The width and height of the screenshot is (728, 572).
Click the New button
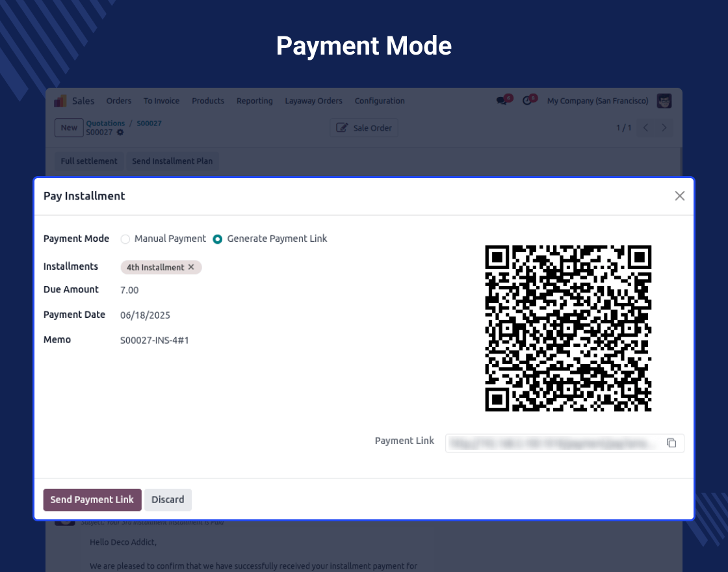69,127
